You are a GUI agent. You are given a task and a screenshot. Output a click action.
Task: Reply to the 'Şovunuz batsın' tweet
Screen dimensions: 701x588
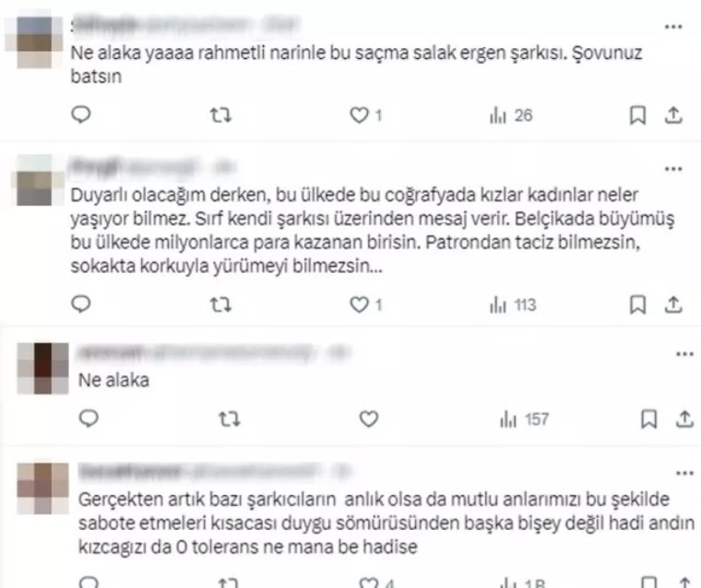click(81, 115)
